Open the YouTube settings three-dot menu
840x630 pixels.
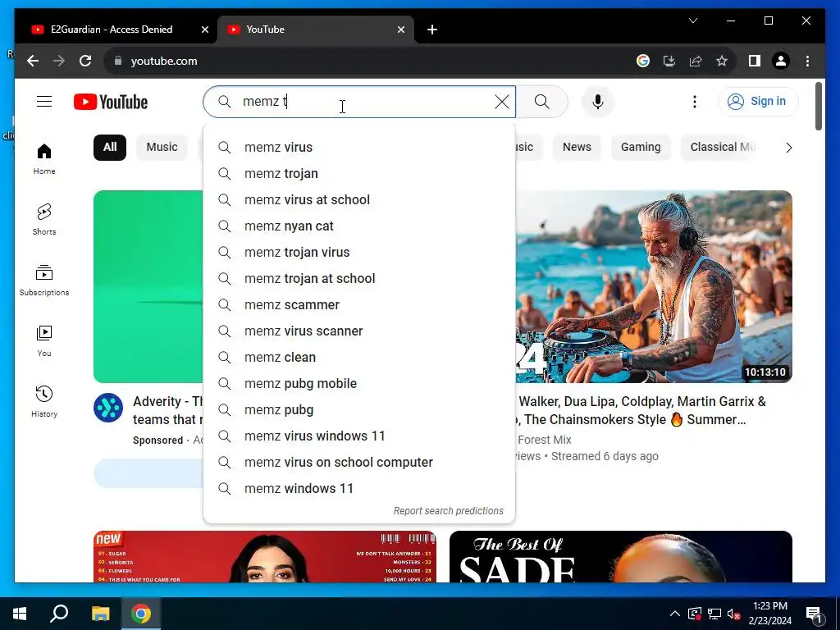pyautogui.click(x=694, y=101)
